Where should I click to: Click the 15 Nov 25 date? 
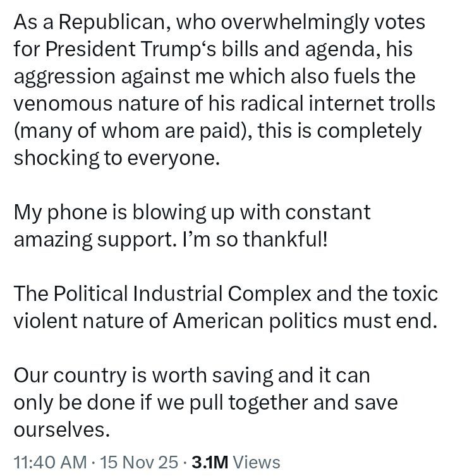coord(139,462)
